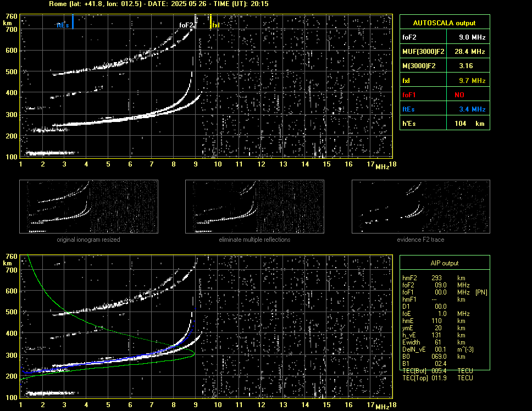Click the red foF1 value 'NO'

(x=459, y=95)
